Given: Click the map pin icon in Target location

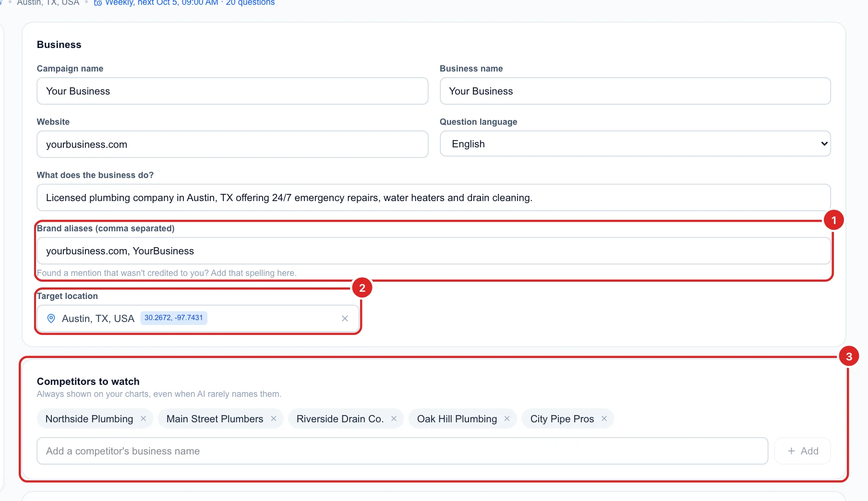Looking at the screenshot, I should pos(51,318).
